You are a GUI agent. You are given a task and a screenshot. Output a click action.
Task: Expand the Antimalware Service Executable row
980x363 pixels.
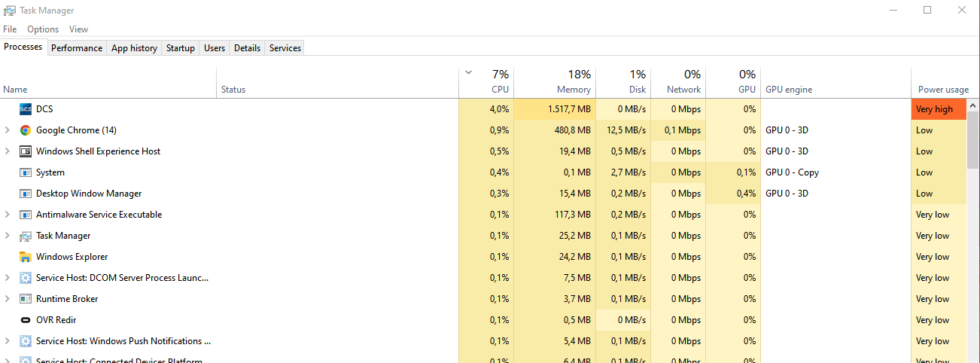pyautogui.click(x=8, y=215)
